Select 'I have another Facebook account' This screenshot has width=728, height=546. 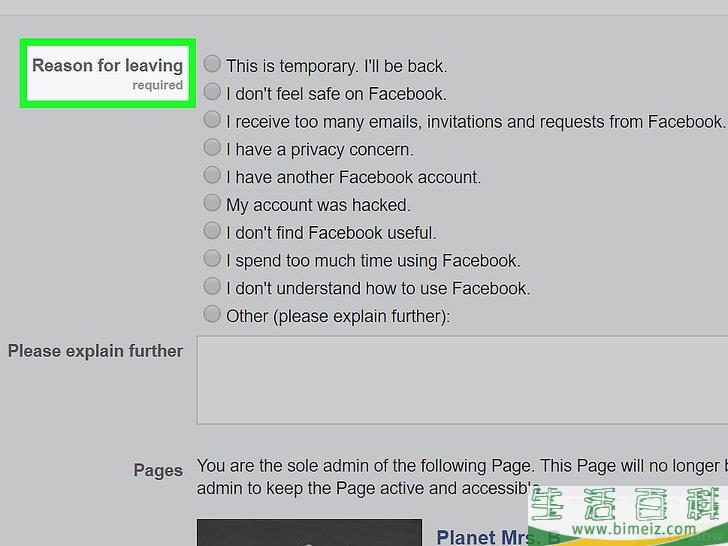[212, 175]
